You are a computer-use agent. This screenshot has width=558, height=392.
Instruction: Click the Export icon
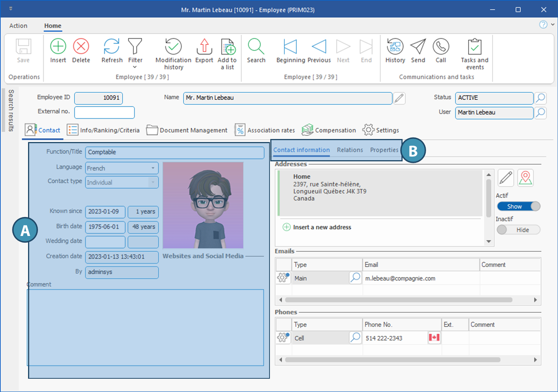click(x=204, y=47)
